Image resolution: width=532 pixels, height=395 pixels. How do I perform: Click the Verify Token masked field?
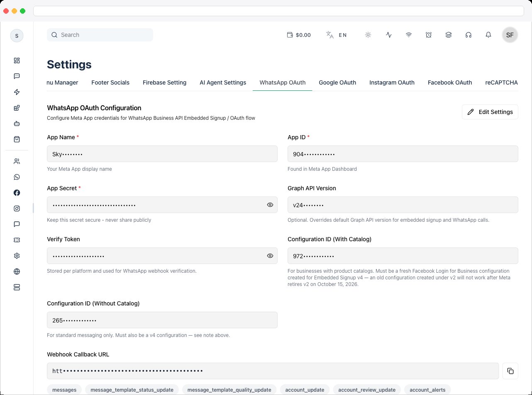pyautogui.click(x=162, y=256)
